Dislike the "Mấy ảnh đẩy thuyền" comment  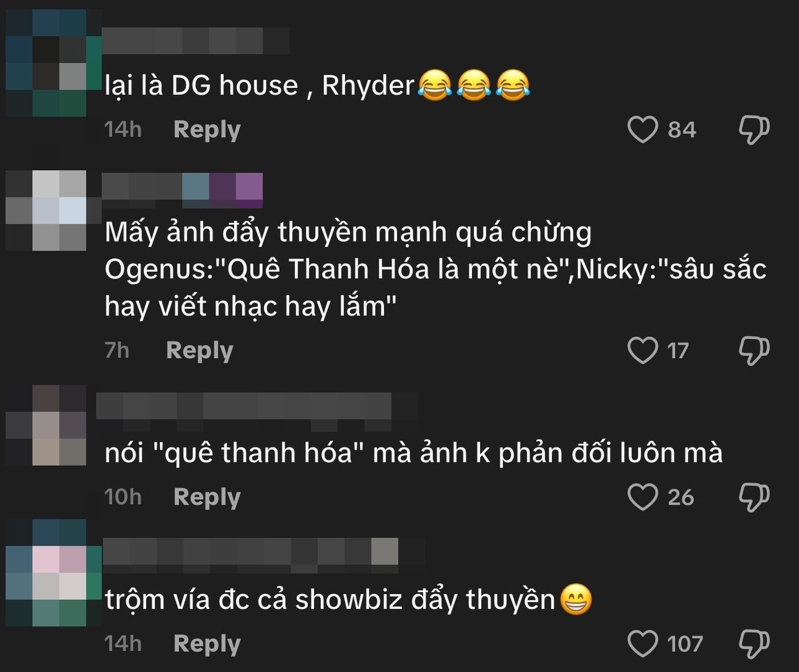pos(754,351)
